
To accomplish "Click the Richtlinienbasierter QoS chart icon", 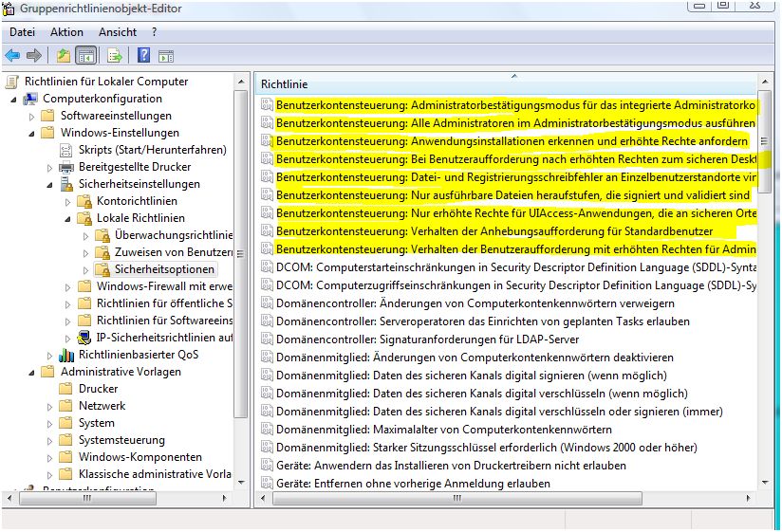I will click(x=66, y=355).
